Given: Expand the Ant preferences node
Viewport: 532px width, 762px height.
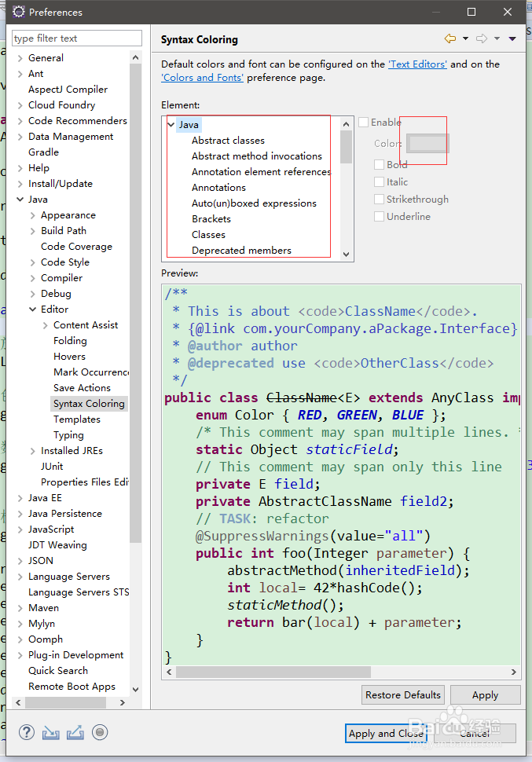Looking at the screenshot, I should click(x=20, y=74).
